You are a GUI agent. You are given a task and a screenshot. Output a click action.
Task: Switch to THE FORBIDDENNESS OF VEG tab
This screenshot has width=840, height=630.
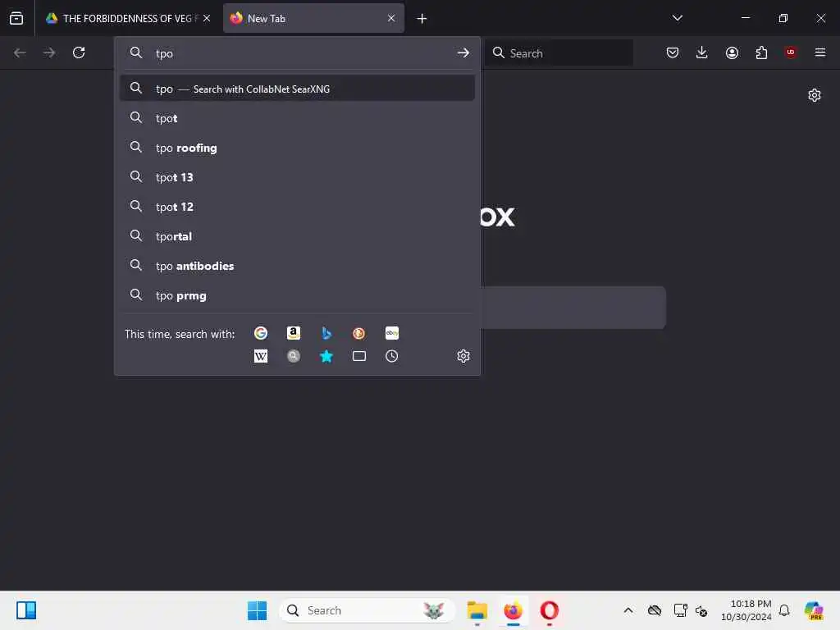[127, 18]
